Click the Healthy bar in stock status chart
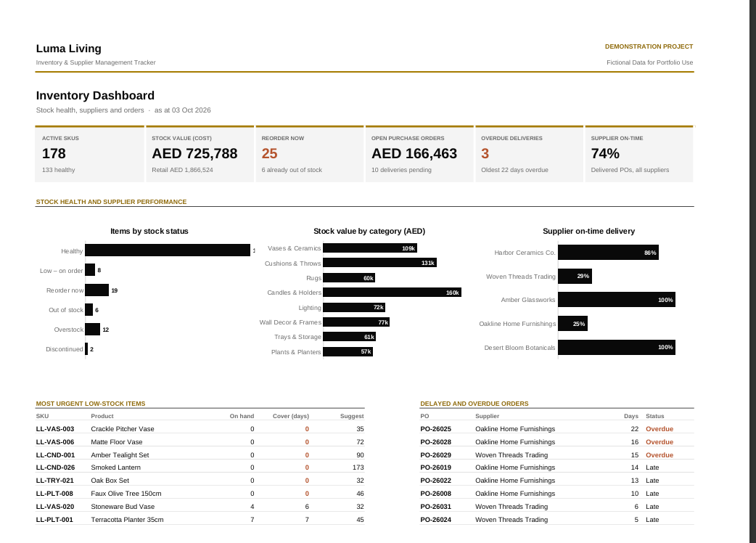 click(168, 250)
